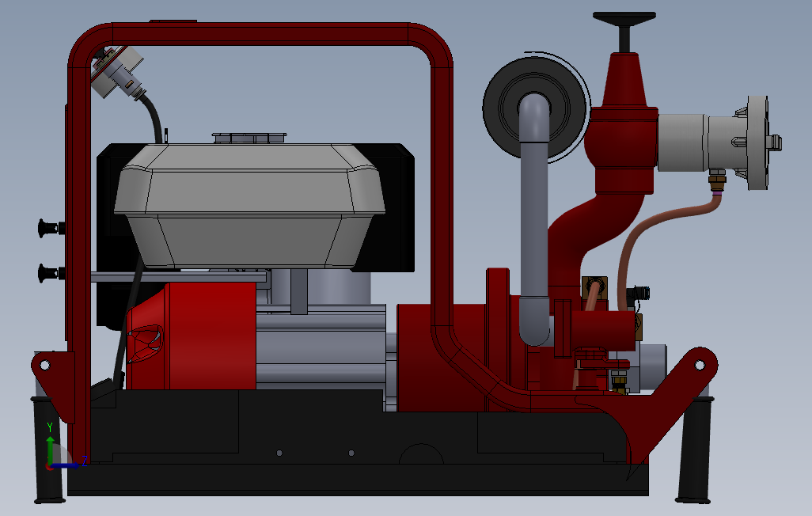This screenshot has height=516, width=812.
Task: Click the gray engine cylinder block
Action: point(321,347)
